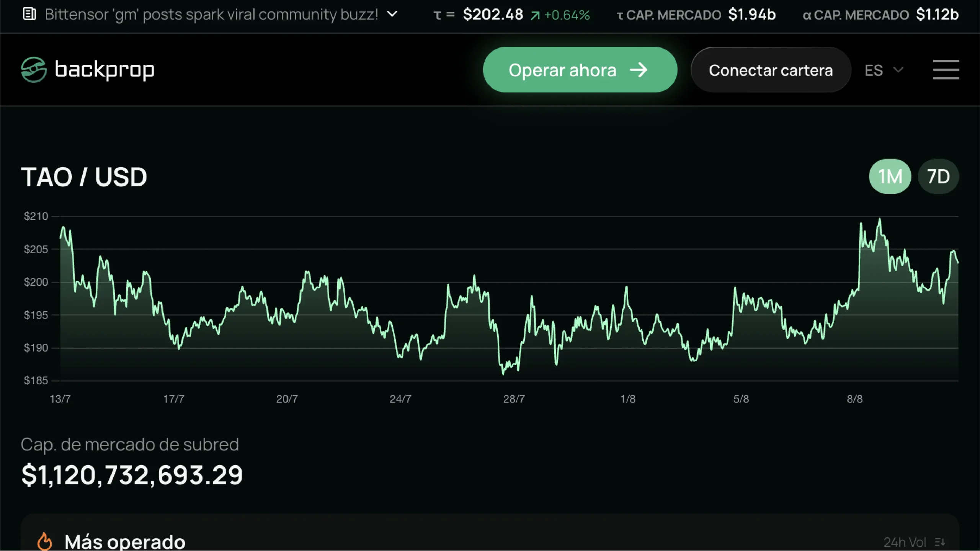The width and height of the screenshot is (980, 551).
Task: Click Conectar cartera button
Action: click(771, 70)
